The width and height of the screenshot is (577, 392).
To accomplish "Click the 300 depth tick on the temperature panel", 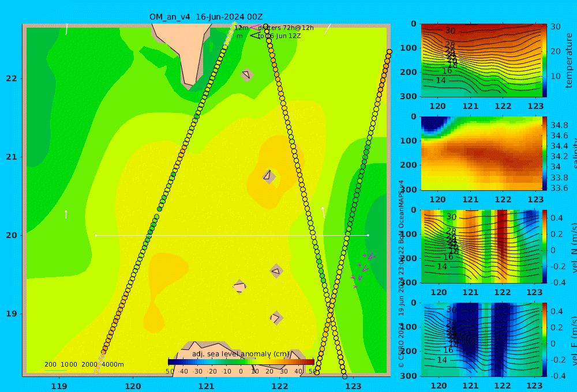I will pyautogui.click(x=410, y=96).
